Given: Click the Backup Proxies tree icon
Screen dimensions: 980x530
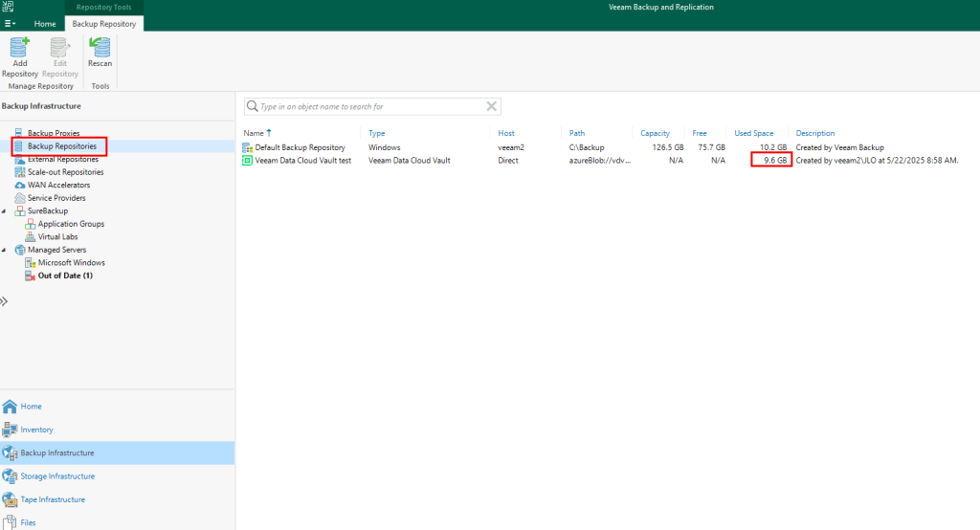Looking at the screenshot, I should coord(19,133).
